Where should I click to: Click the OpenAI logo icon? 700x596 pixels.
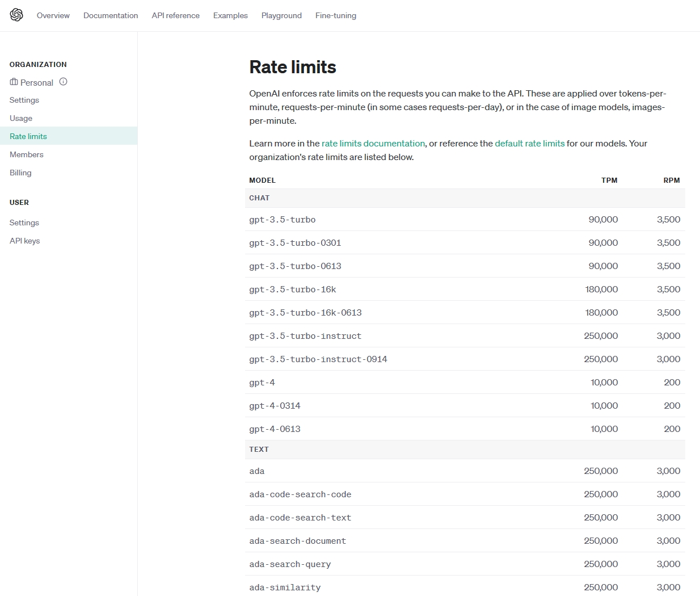click(16, 15)
